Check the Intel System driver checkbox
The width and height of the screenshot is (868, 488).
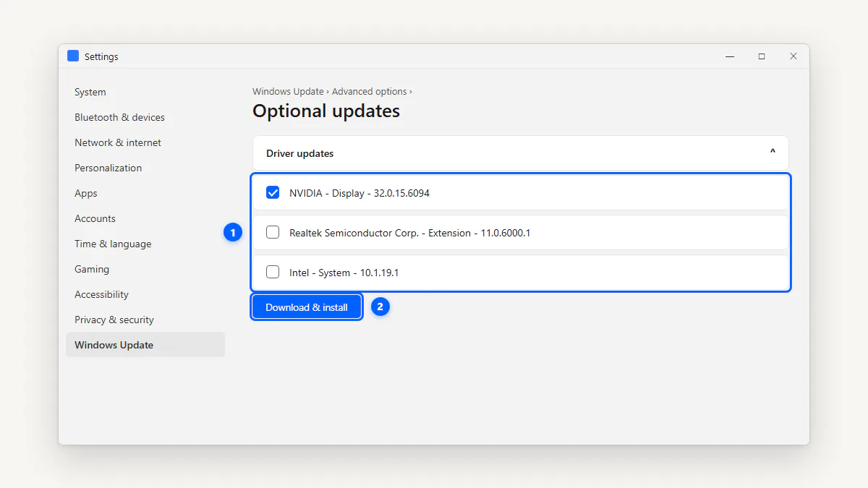[x=273, y=272]
